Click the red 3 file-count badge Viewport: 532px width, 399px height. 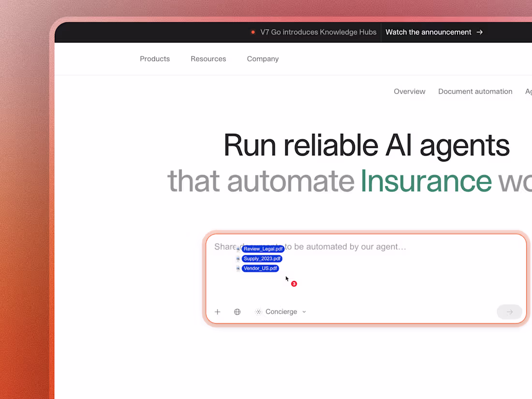coord(294,283)
